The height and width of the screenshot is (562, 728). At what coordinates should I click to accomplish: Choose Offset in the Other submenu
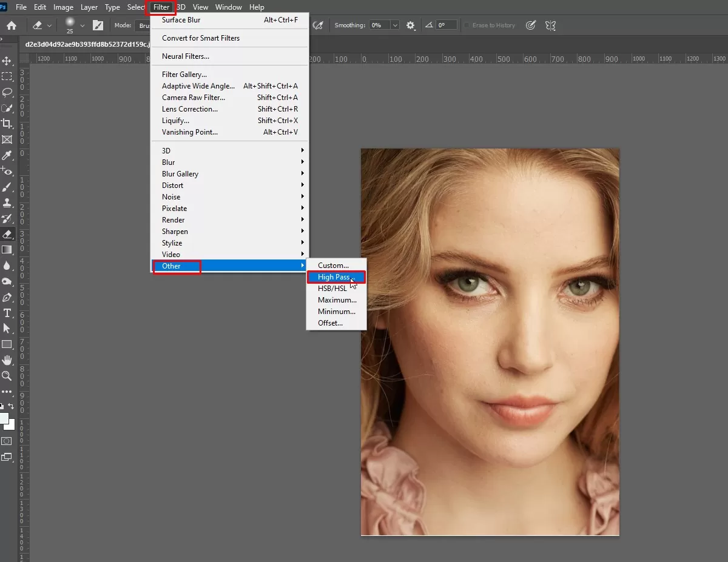coord(336,323)
